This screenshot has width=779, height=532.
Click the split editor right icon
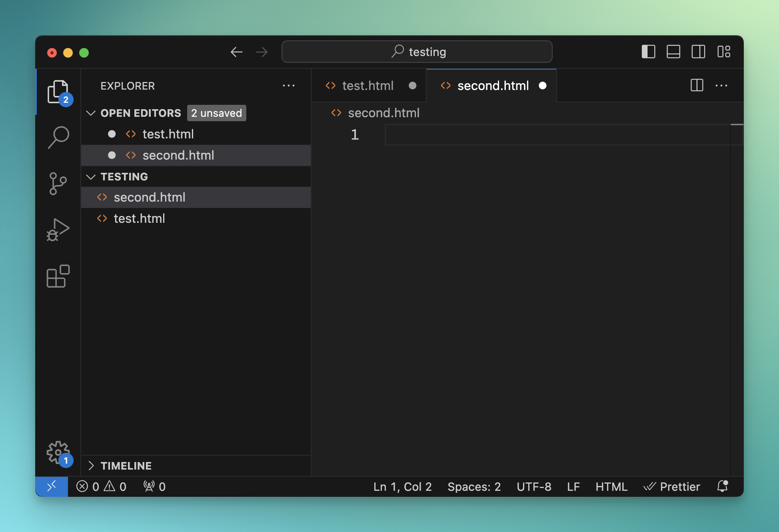697,85
